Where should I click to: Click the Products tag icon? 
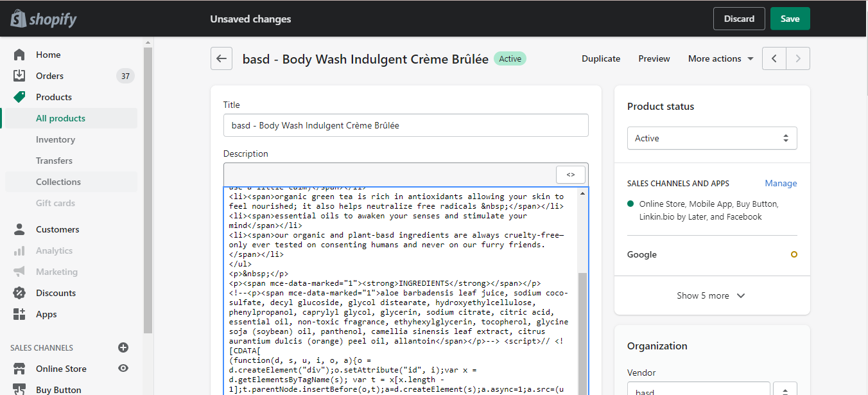click(19, 97)
